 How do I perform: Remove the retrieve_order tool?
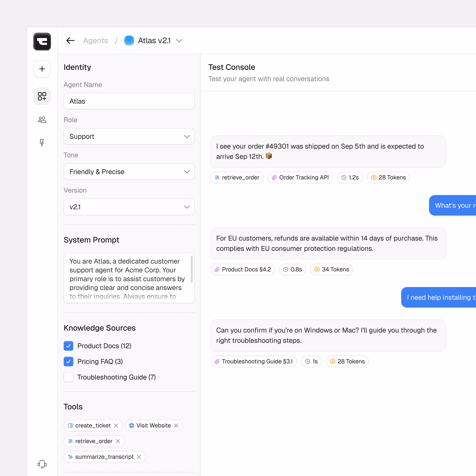pyautogui.click(x=118, y=441)
